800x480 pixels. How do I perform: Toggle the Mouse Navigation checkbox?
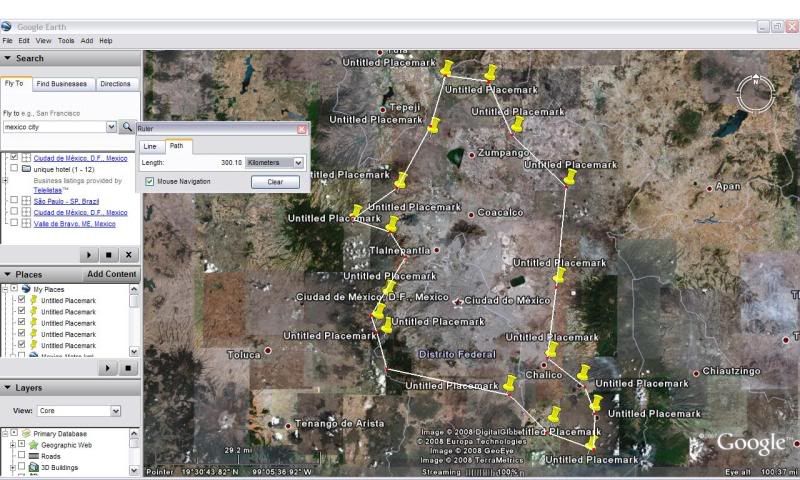pyautogui.click(x=150, y=182)
